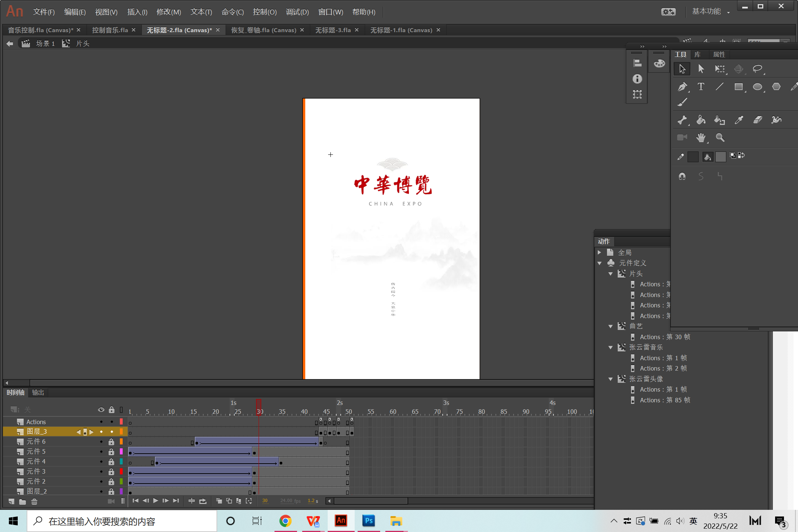Pick the Paint Bucket tool
Viewport: 798px width, 532px height.
click(x=700, y=120)
